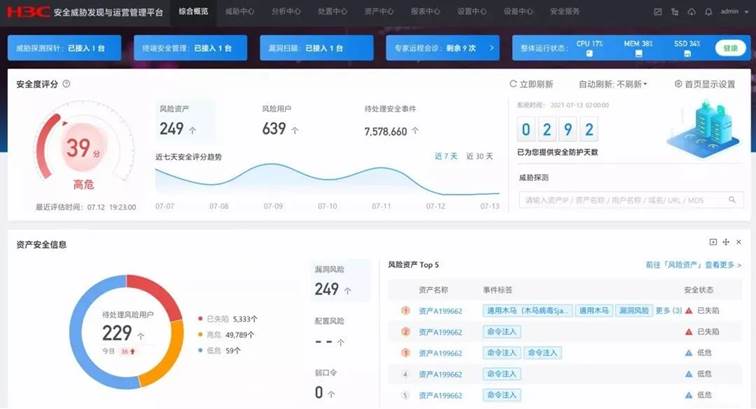The width and height of the screenshot is (756, 409).
Task: Click the 立即刷新 refresh icon
Action: coord(514,84)
